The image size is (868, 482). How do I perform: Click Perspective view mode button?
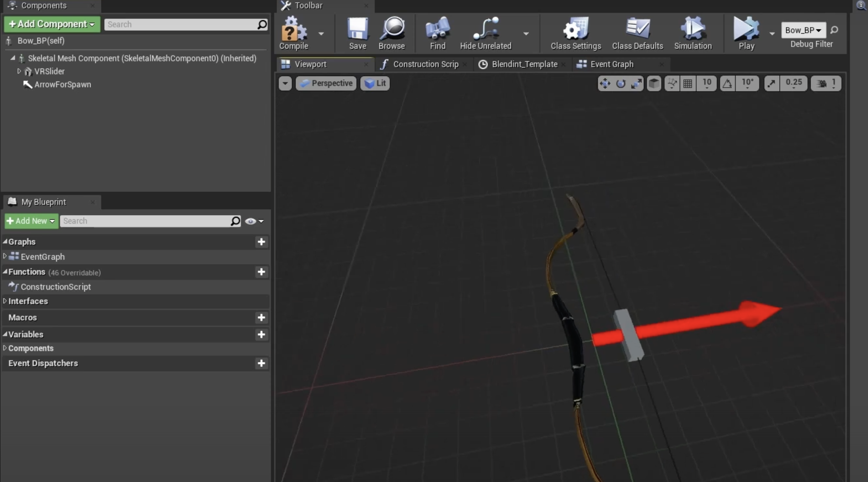tap(326, 83)
